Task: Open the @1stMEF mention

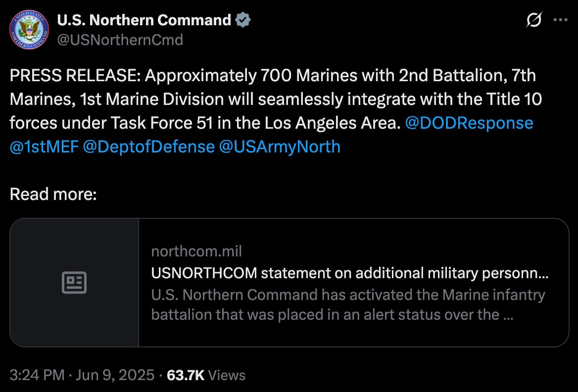Action: point(44,147)
